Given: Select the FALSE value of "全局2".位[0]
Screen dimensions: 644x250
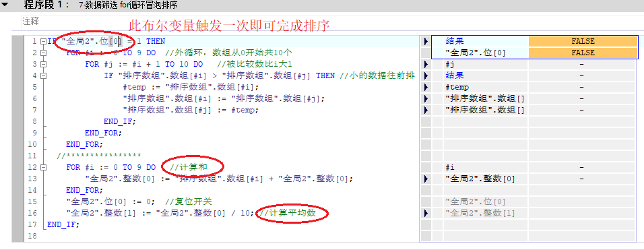Looking at the screenshot, I should coord(583,53).
